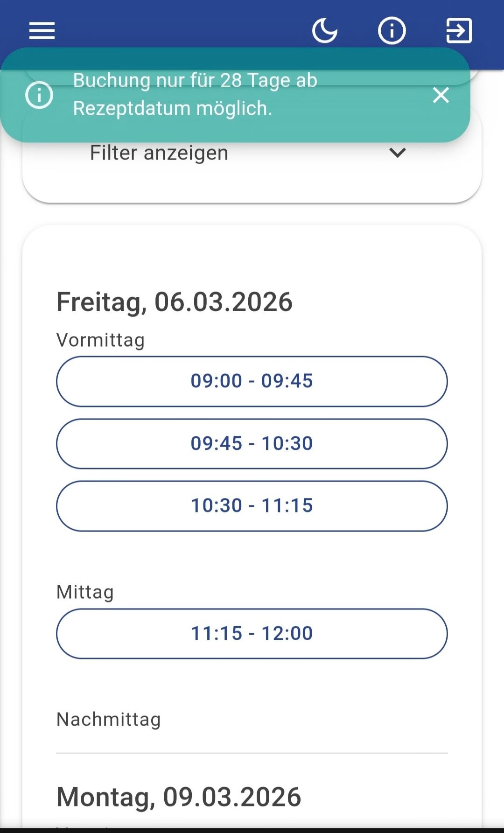Open the hamburger navigation menu
Image resolution: width=504 pixels, height=833 pixels.
click(42, 31)
